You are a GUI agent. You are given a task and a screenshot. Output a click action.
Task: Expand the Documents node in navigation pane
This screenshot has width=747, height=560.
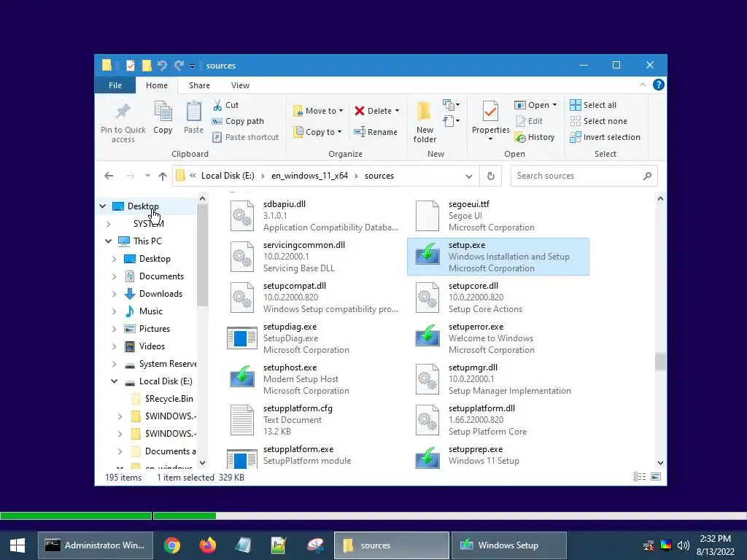pos(115,276)
